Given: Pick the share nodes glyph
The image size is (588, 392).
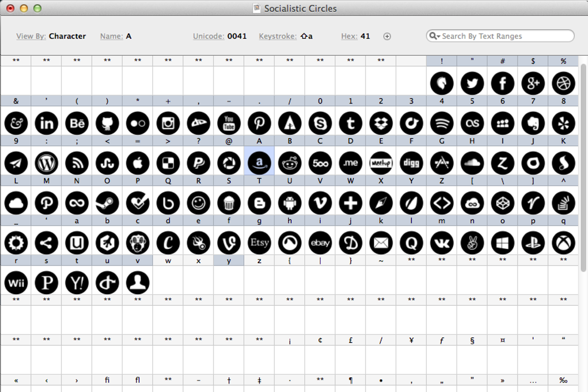Looking at the screenshot, I should [x=47, y=242].
